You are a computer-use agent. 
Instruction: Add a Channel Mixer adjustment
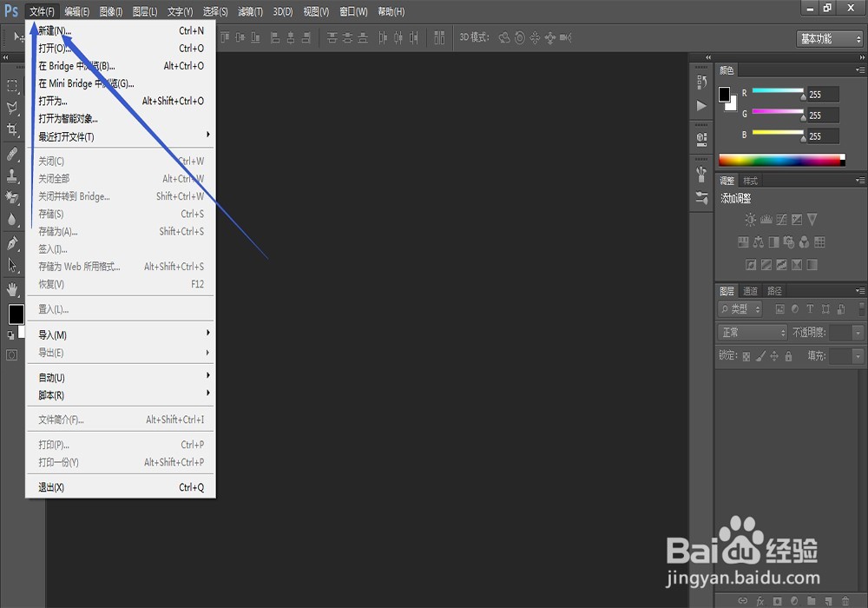click(805, 242)
